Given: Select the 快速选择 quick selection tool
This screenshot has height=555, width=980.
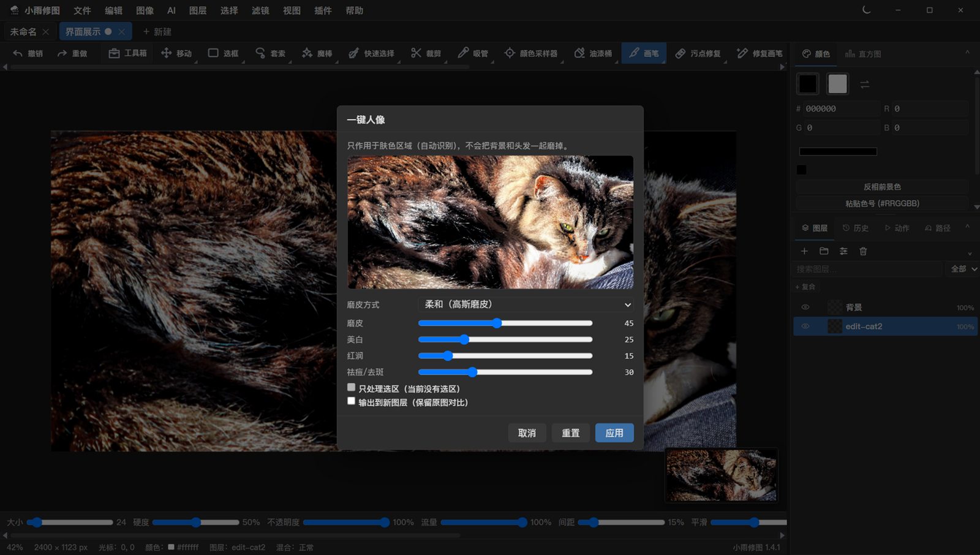Looking at the screenshot, I should click(371, 53).
